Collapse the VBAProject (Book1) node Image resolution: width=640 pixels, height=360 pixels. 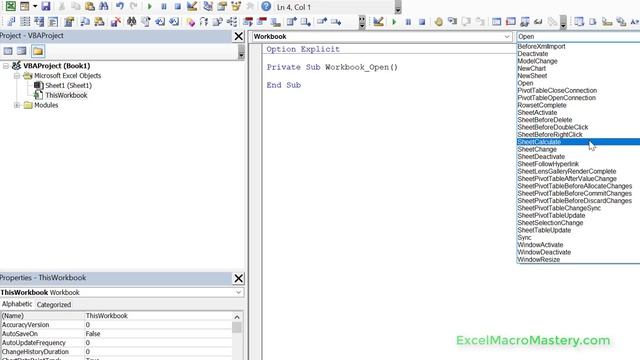tap(6, 66)
